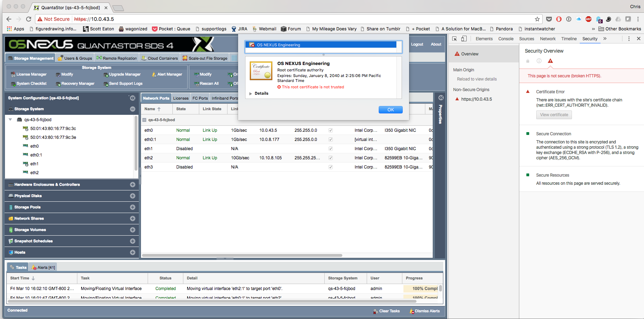This screenshot has height=319, width=644.
Task: Click the DevTools inspect element icon
Action: 455,39
